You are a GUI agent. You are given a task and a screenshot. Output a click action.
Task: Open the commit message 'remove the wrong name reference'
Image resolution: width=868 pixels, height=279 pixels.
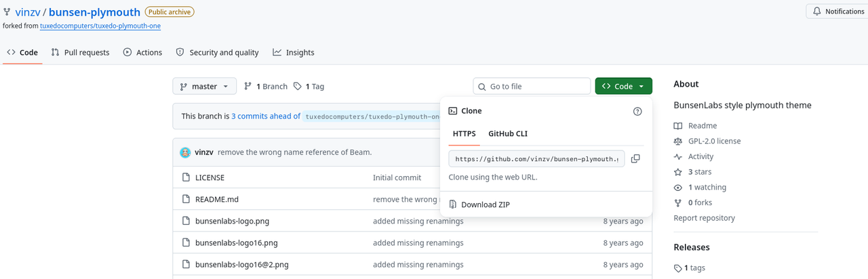[x=294, y=152]
